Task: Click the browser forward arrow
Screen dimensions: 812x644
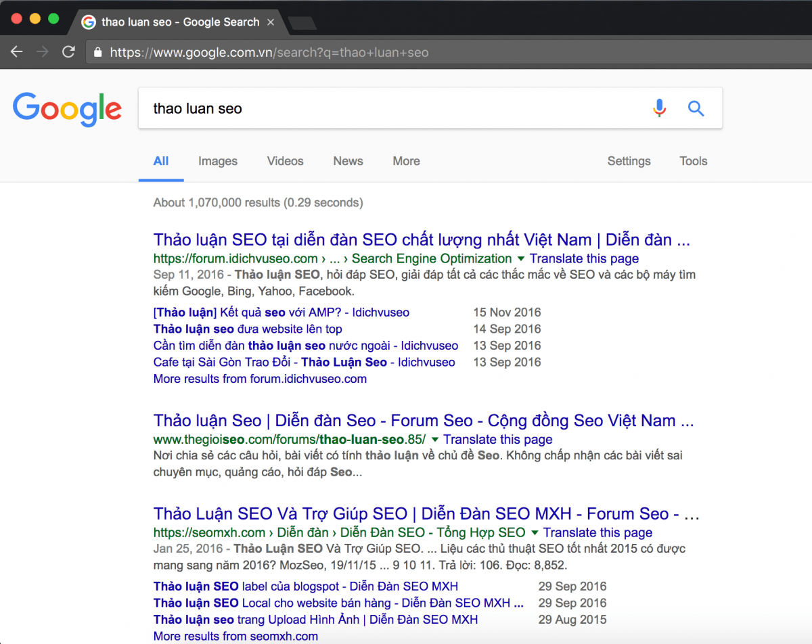Action: click(x=43, y=52)
